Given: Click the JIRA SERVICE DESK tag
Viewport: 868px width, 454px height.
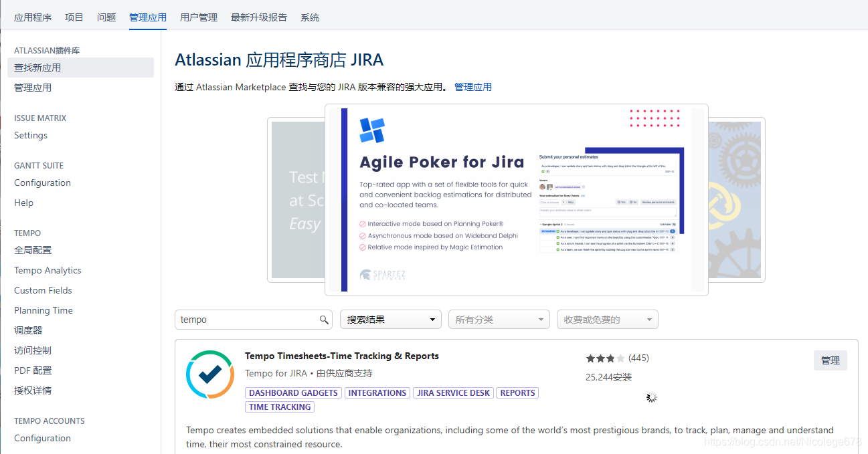Looking at the screenshot, I should [454, 392].
